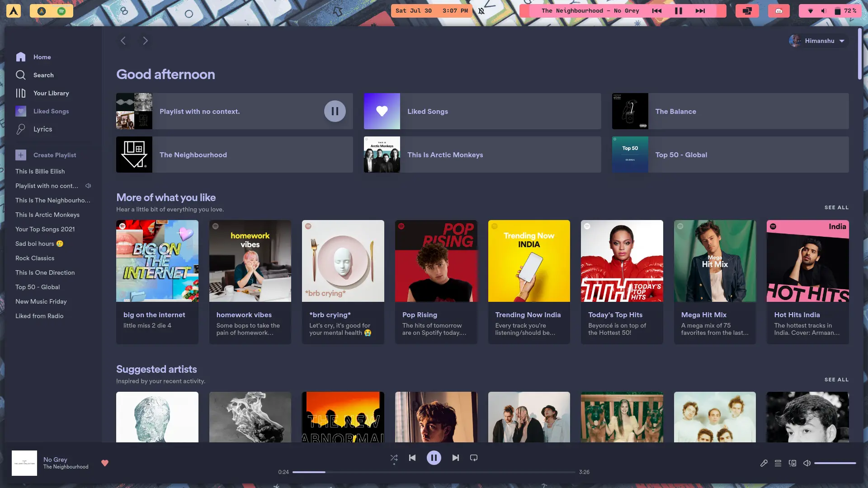
Task: Mute using the volume speaker icon
Action: pos(807,463)
